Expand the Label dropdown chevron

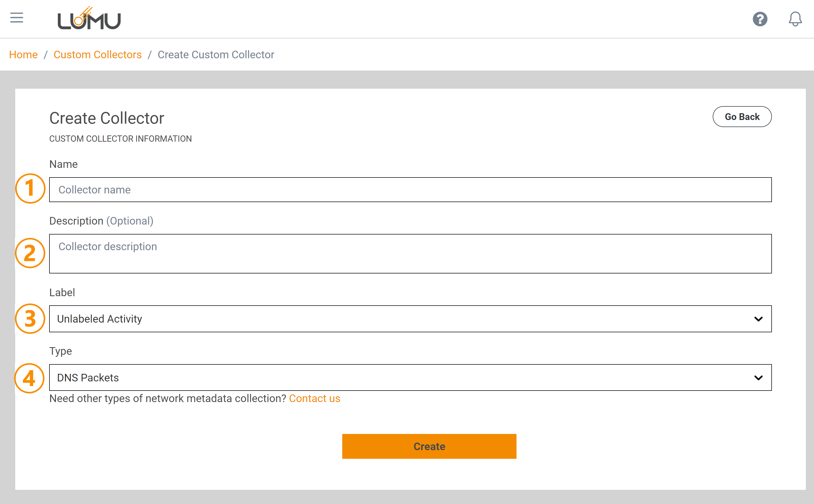click(758, 319)
